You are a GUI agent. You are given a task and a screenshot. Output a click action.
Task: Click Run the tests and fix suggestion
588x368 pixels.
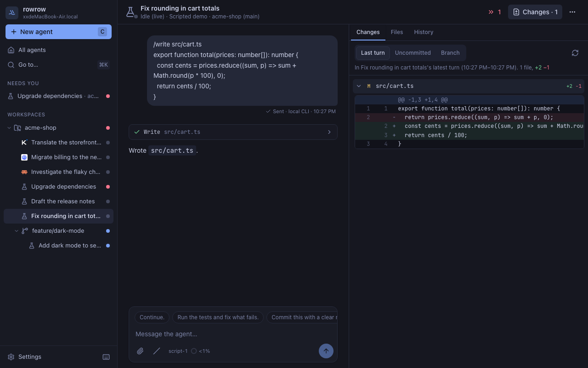[x=218, y=317]
